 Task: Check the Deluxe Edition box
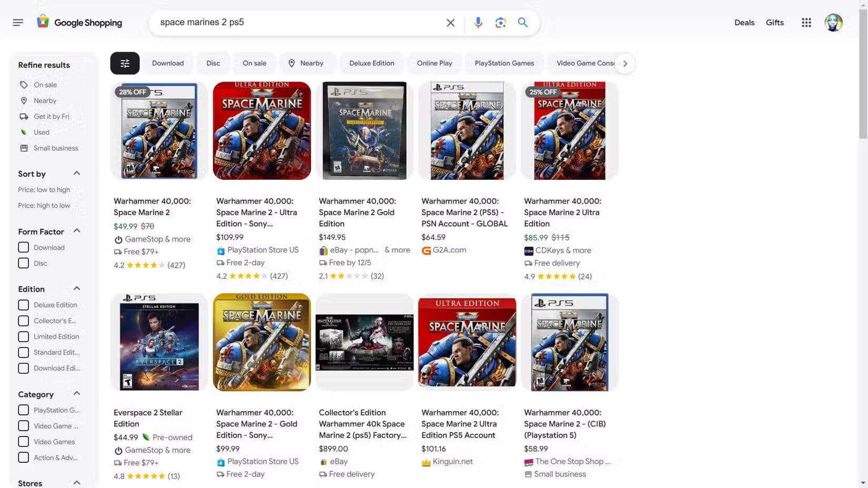coord(24,305)
